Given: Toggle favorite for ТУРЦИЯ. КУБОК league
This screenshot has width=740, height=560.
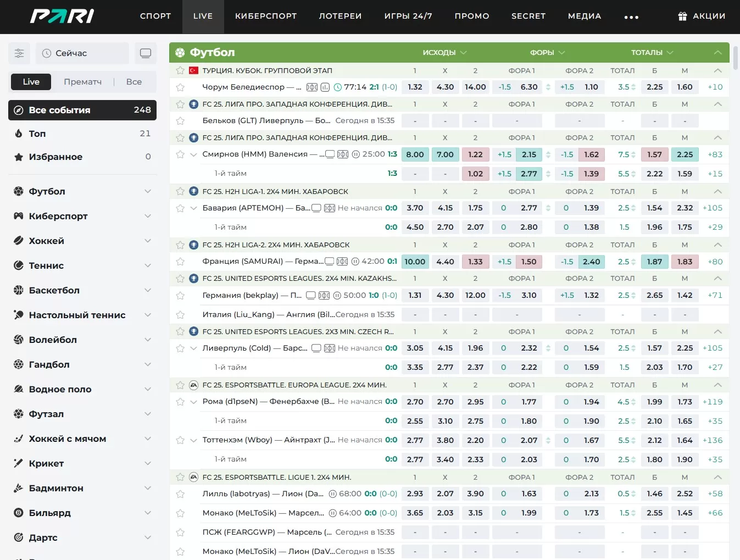Looking at the screenshot, I should [x=180, y=70].
